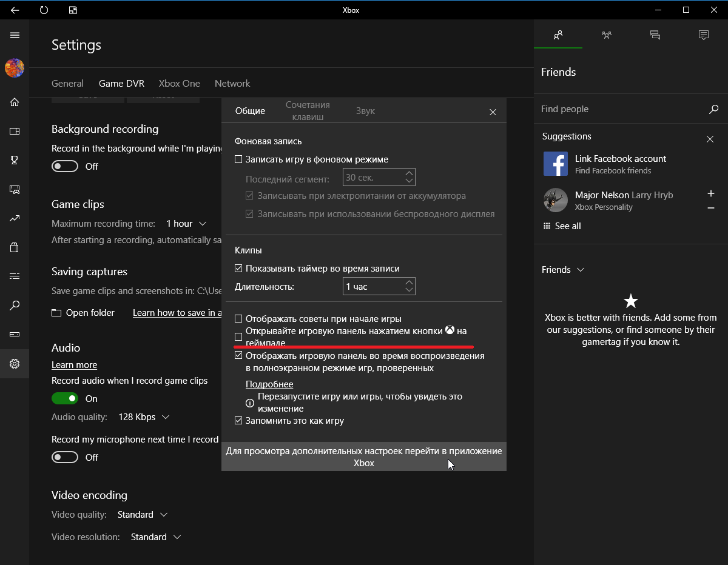Switch to Xbox One settings tab
This screenshot has width=728, height=565.
(179, 83)
